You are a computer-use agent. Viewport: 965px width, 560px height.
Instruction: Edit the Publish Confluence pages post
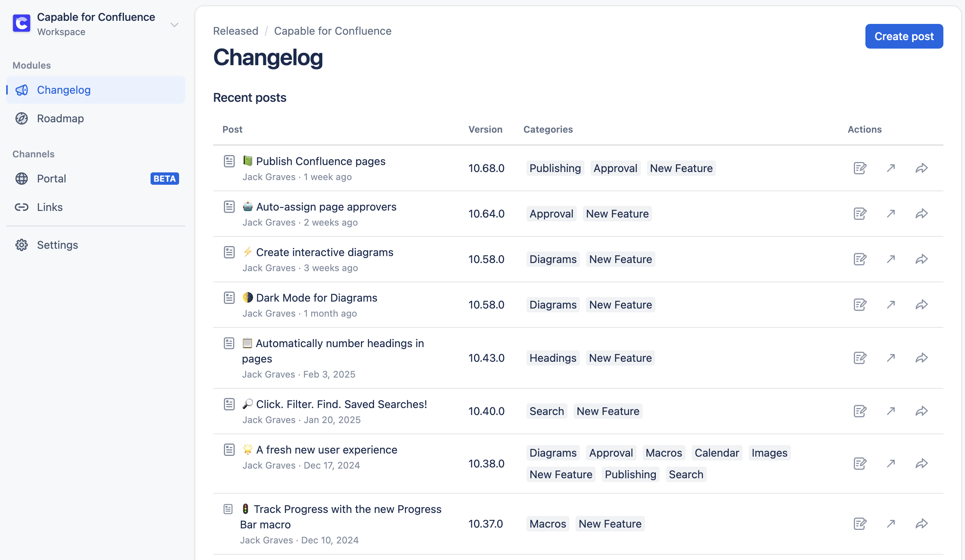[860, 168]
